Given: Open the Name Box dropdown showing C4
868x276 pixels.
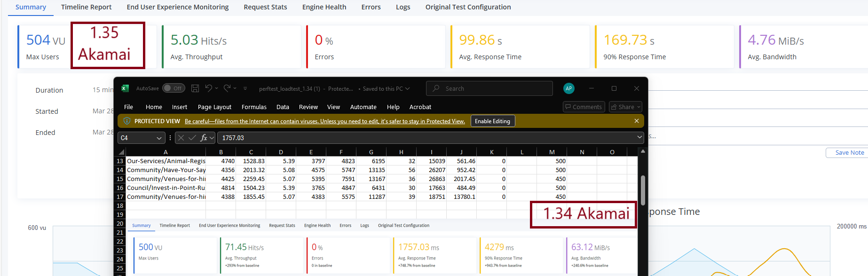Looking at the screenshot, I should 159,138.
